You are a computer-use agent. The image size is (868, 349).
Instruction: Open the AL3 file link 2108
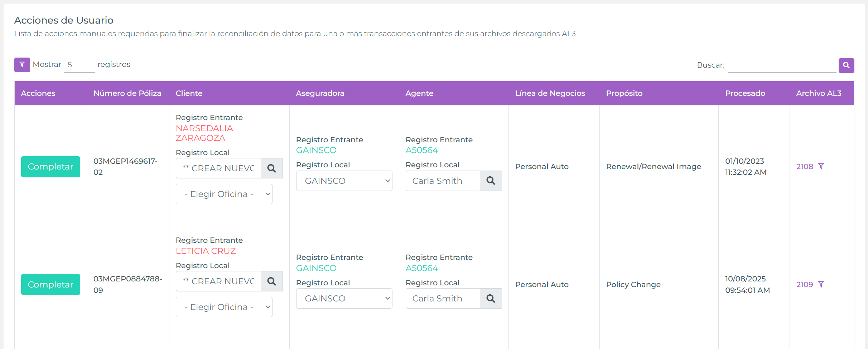tap(804, 166)
